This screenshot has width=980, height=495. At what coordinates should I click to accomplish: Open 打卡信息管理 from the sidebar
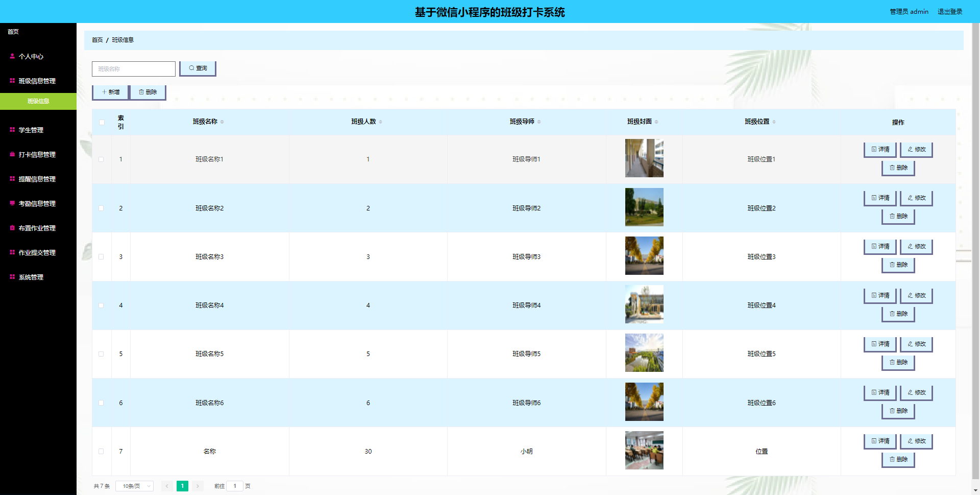coord(37,154)
